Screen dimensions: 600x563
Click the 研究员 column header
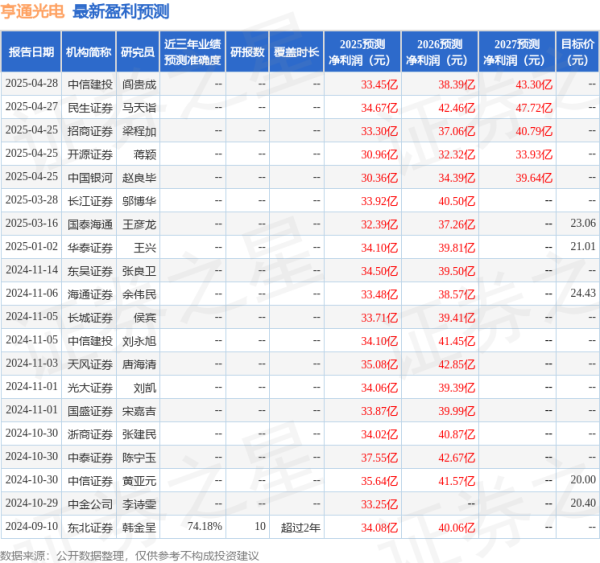pos(138,52)
